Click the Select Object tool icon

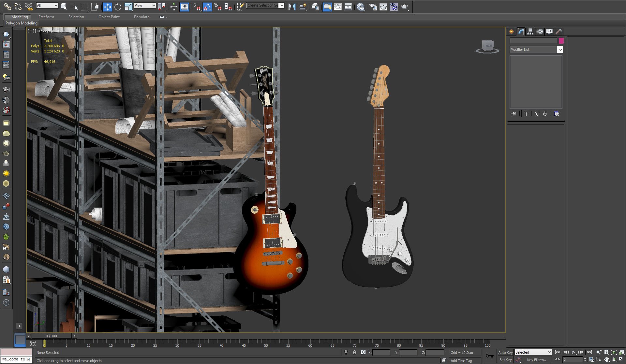click(x=65, y=6)
